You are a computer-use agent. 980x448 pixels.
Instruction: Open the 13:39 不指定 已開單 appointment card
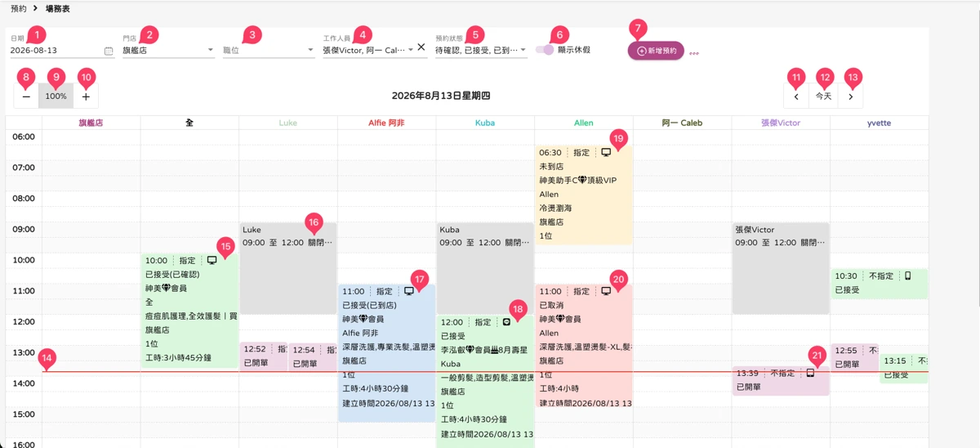pos(781,381)
